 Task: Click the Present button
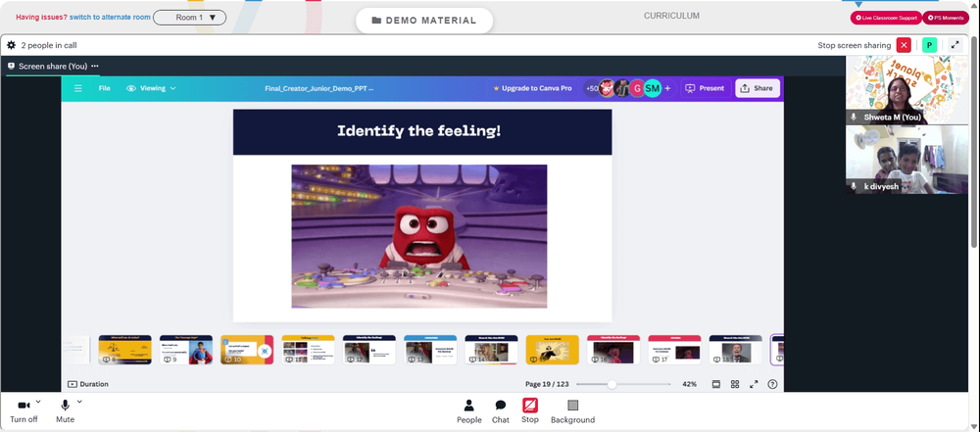click(x=705, y=88)
